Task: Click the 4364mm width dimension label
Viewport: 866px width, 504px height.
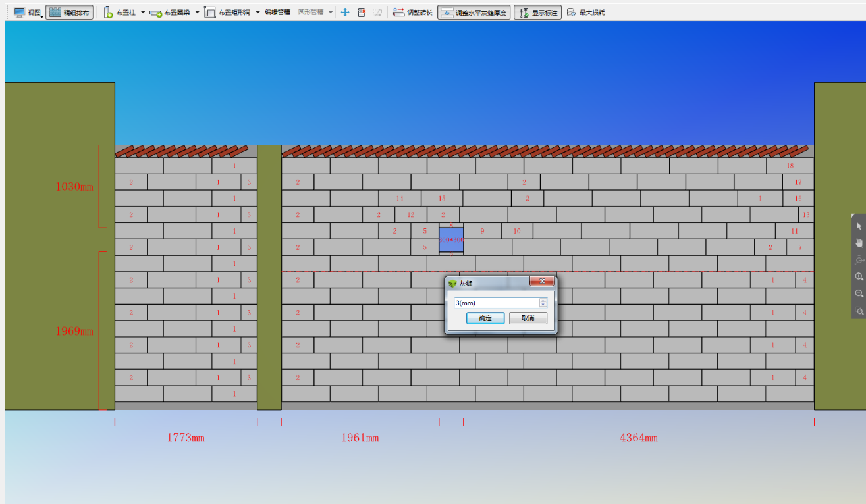Action: point(639,438)
